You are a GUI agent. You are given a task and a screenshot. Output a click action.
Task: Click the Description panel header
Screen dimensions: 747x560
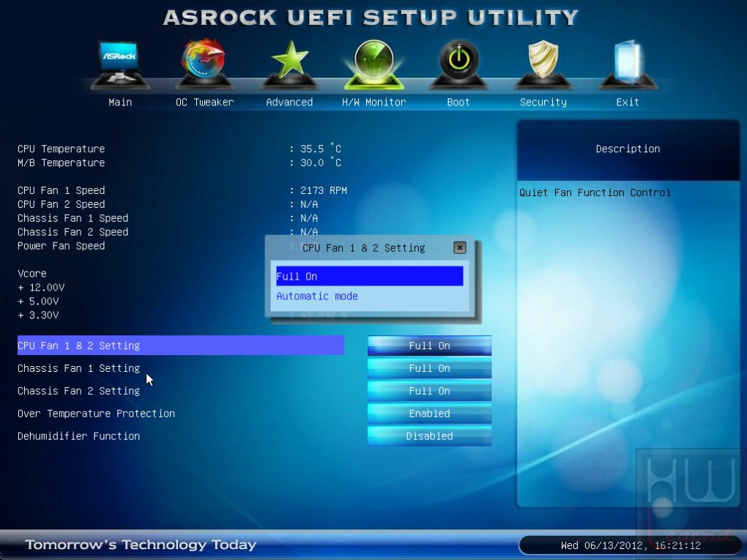click(628, 149)
